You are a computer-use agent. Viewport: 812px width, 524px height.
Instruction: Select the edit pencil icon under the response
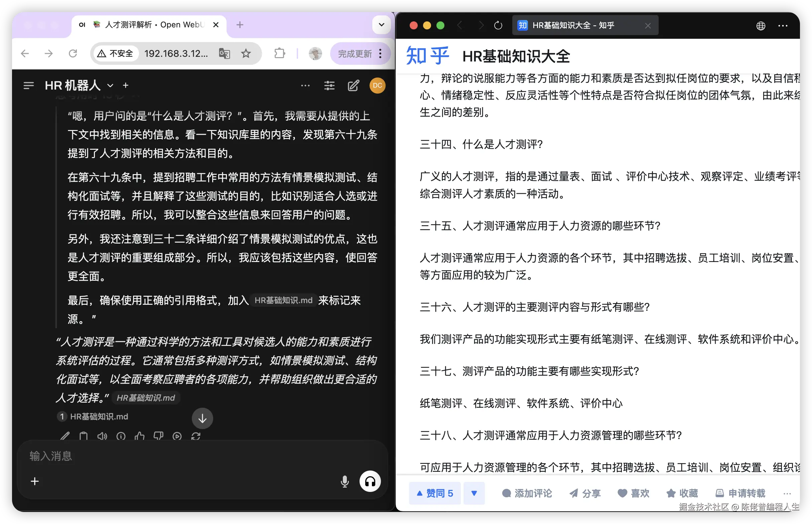click(x=65, y=436)
